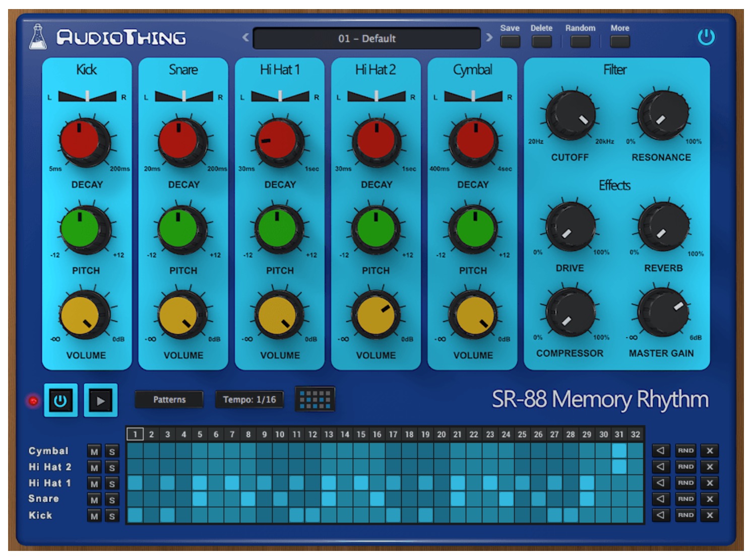
Task: Solo the Snare track
Action: click(x=112, y=500)
